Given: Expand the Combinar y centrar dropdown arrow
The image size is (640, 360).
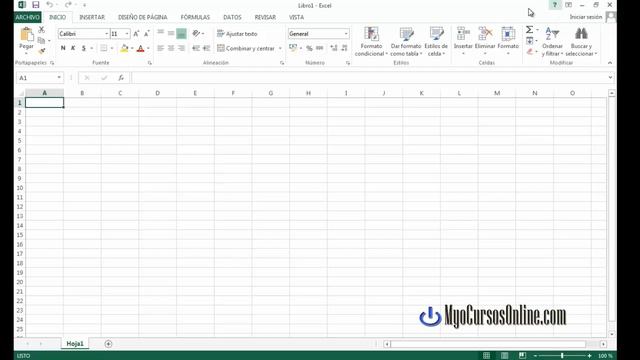Looking at the screenshot, I should pos(280,49).
